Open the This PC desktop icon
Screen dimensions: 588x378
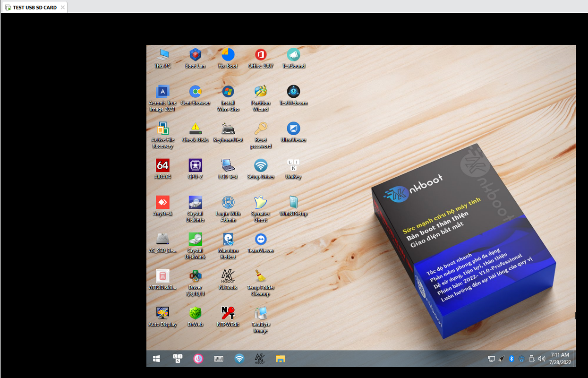[162, 59]
